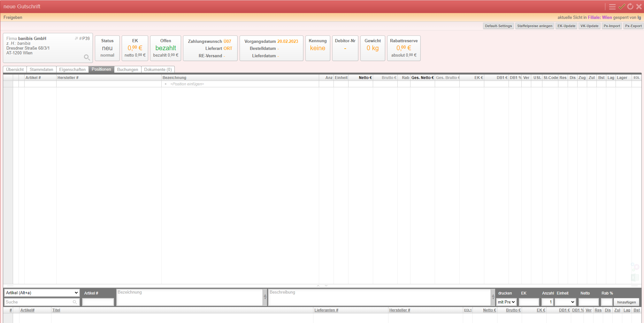644x323 pixels.
Task: Click the faded gears icon near the table's right edge
Action: coord(635,266)
